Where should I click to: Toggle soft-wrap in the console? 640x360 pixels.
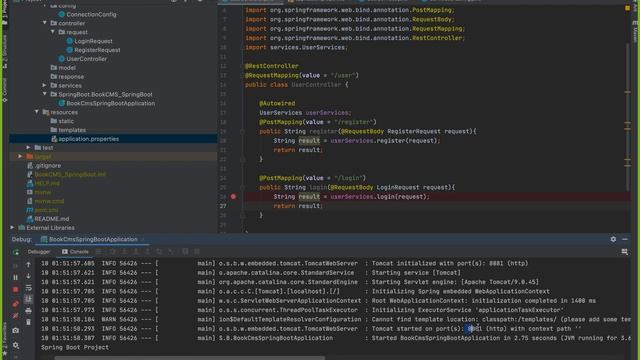coord(28,288)
